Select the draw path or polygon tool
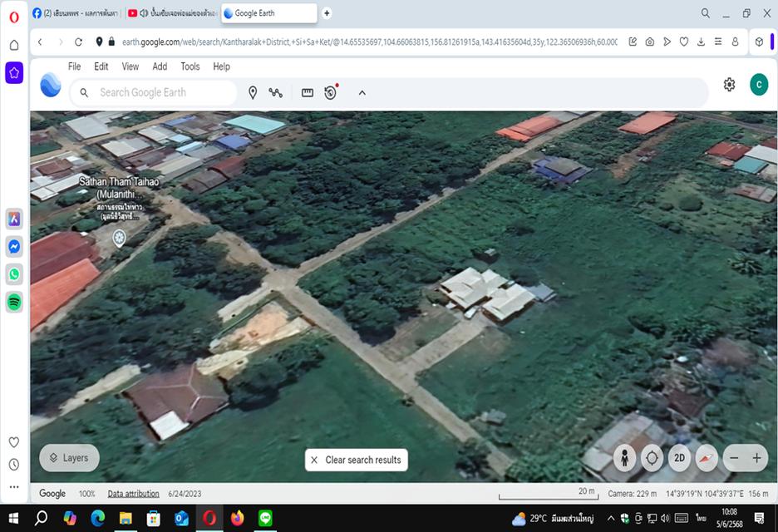 (x=276, y=93)
